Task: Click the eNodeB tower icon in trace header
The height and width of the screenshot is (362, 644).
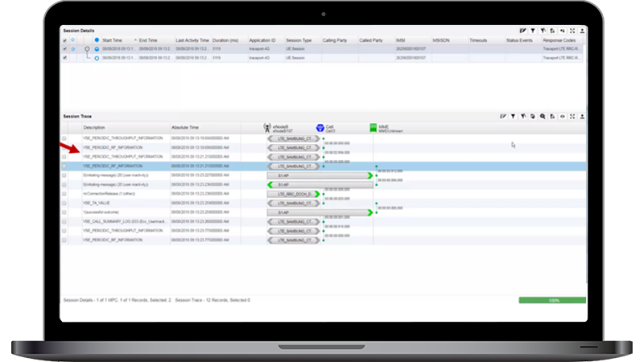Action: [x=267, y=127]
